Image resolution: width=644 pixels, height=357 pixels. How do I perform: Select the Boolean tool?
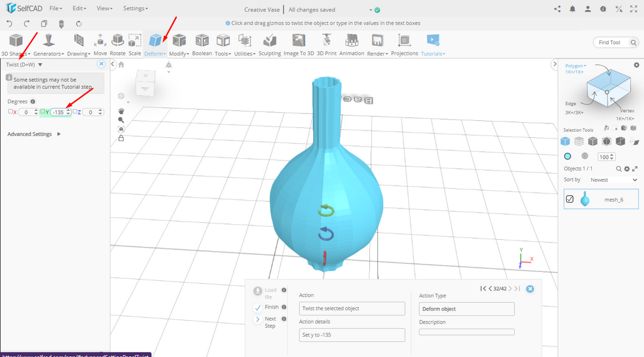[x=202, y=45]
